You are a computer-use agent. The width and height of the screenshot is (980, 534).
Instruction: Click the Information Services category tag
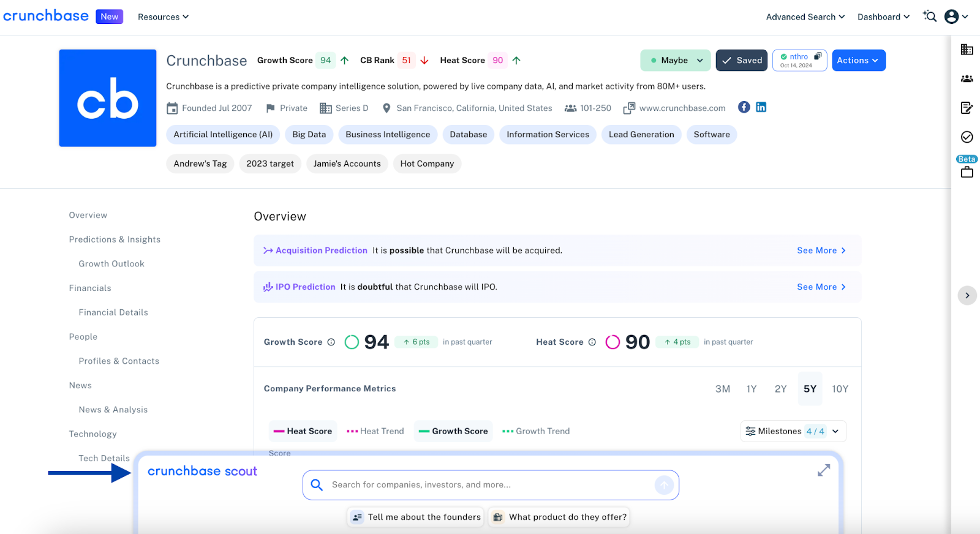(548, 135)
